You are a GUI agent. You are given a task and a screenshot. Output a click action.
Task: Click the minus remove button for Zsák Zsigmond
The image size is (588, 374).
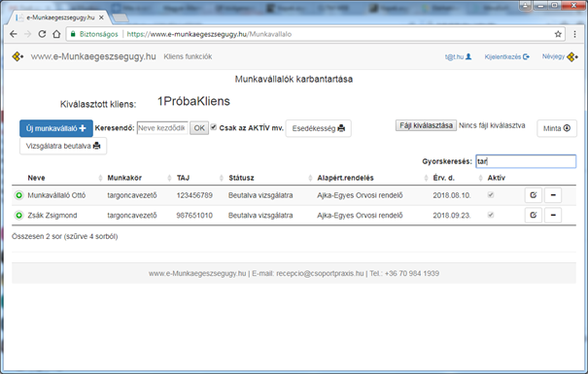(553, 215)
